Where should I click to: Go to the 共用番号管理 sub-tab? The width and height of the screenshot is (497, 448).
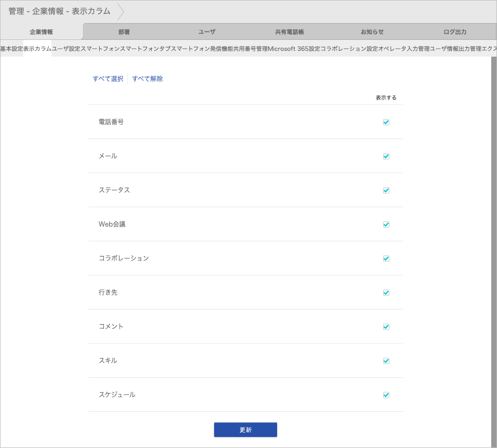[250, 48]
